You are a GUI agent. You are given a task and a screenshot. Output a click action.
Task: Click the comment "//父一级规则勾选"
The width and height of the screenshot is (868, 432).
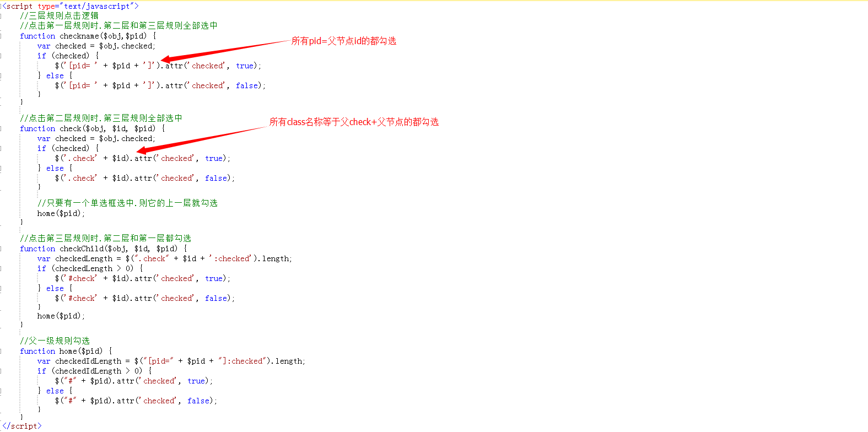click(x=55, y=341)
